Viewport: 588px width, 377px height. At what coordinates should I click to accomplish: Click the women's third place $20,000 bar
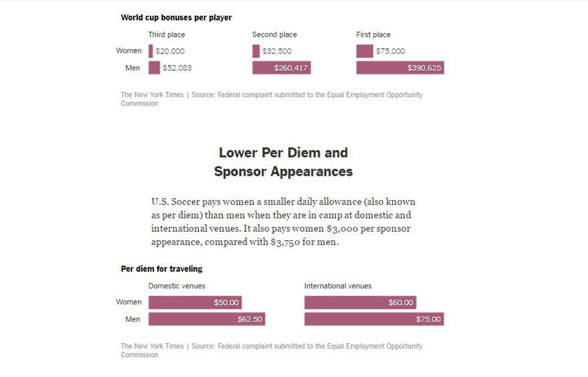(151, 51)
